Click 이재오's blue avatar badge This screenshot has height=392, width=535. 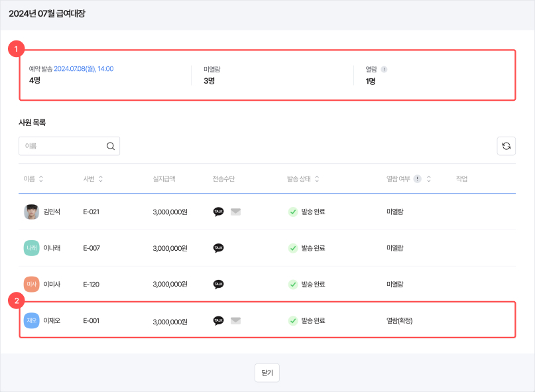(x=31, y=320)
